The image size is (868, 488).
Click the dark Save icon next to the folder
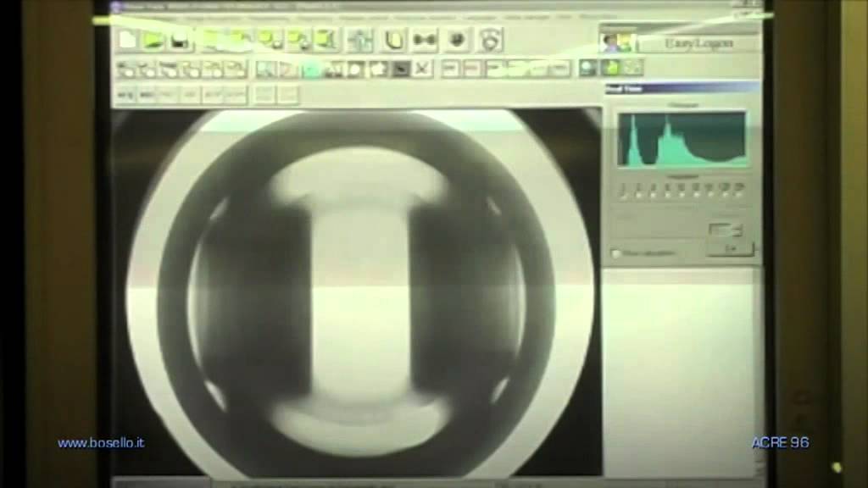point(180,41)
